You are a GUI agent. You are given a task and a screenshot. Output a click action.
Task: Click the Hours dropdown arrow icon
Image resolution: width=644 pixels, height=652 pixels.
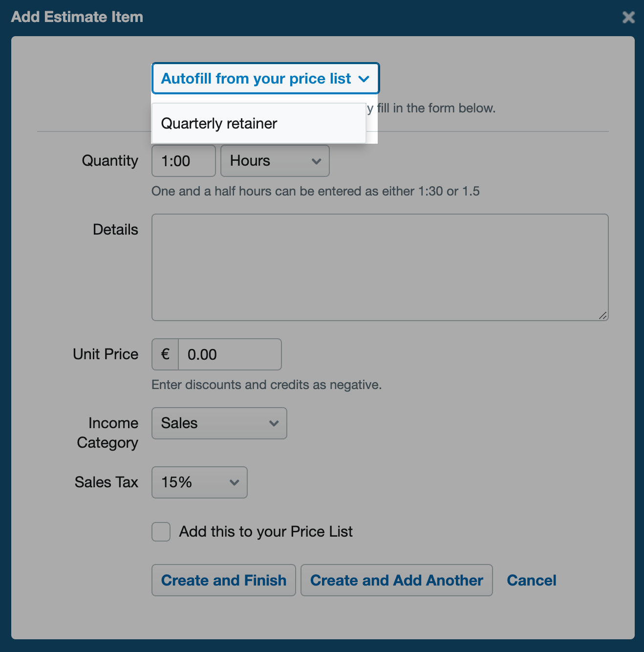(x=317, y=161)
